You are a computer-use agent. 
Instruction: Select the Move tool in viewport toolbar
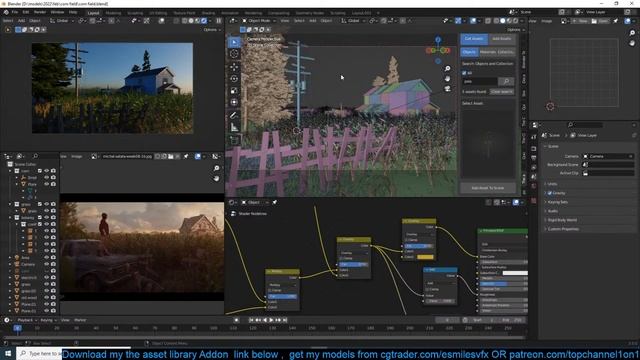[x=234, y=67]
